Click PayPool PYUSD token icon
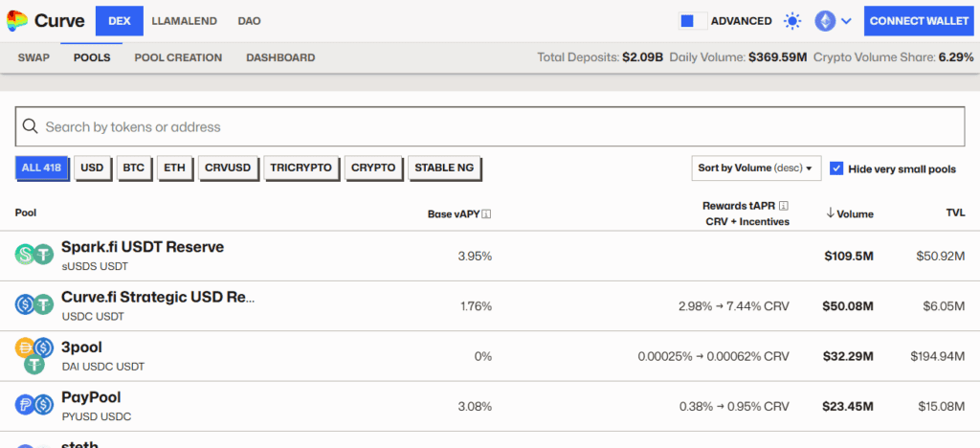The image size is (980, 448). click(x=26, y=405)
